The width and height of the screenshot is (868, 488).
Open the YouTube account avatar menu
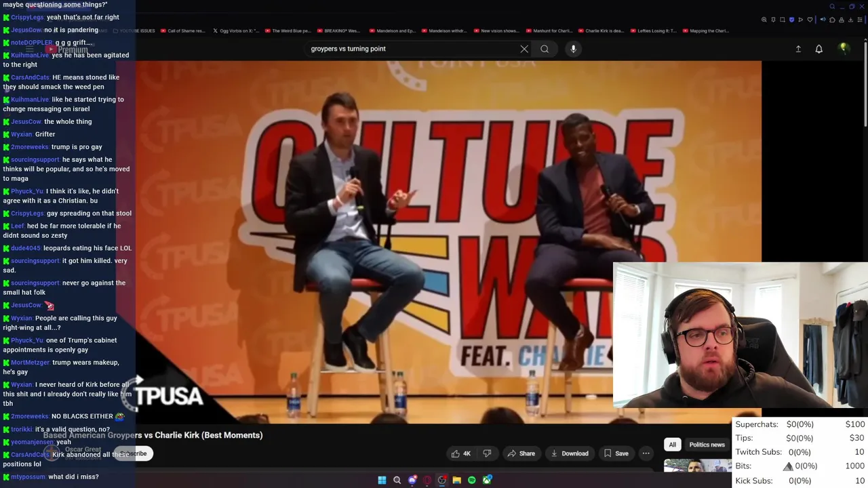click(844, 48)
